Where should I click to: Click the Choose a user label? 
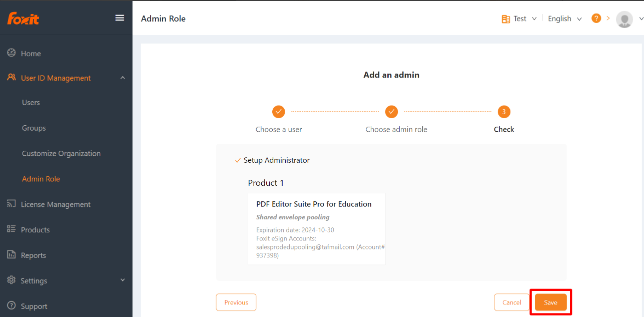(x=279, y=129)
